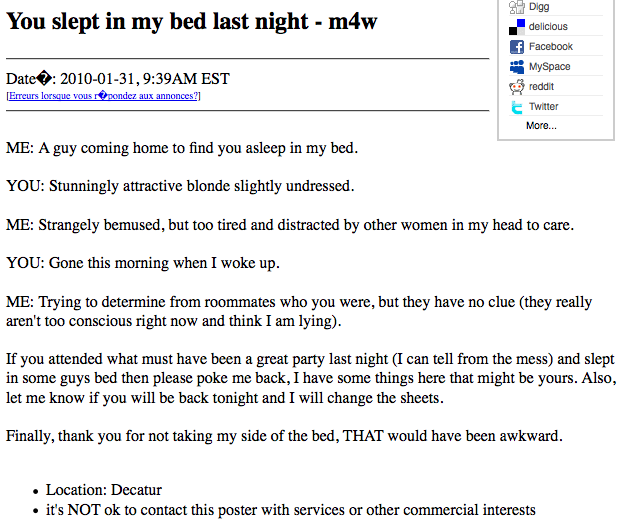Click the Digg share icon
629x527 pixels.
pos(517,7)
